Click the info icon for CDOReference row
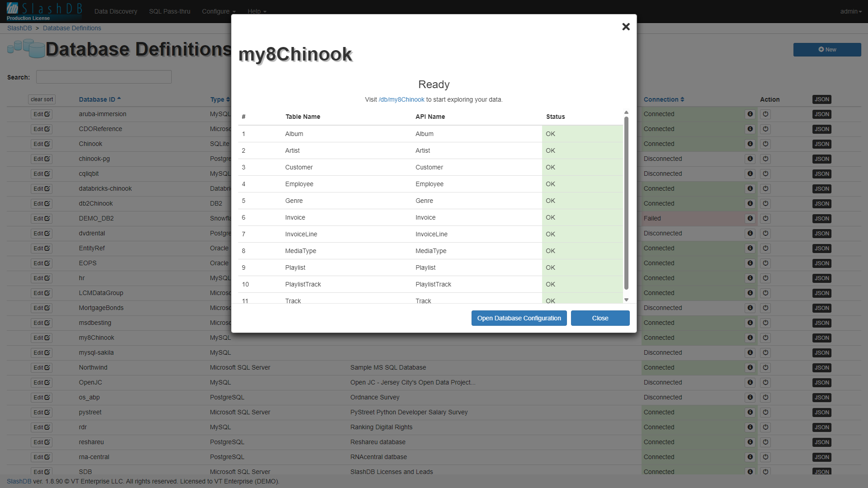The image size is (868, 488). coord(750,129)
